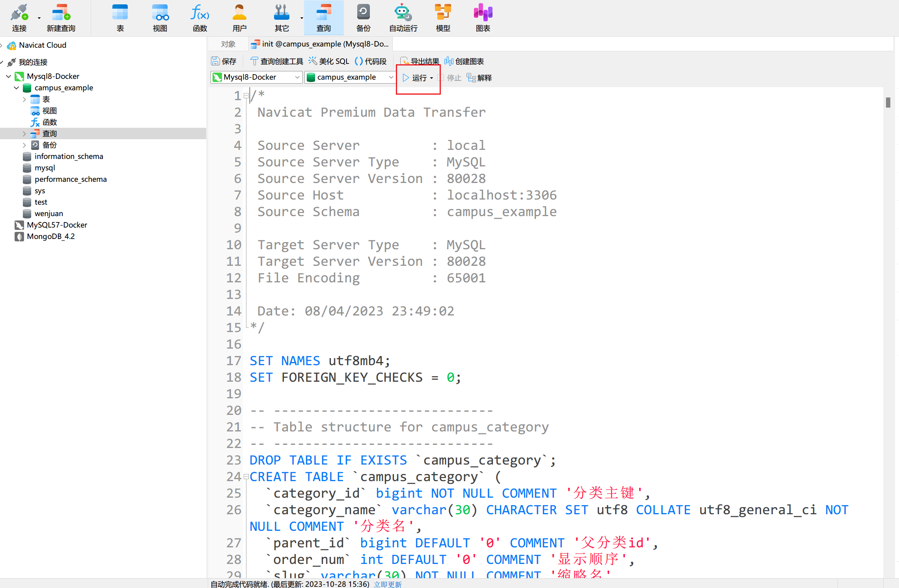Collapse the campus_example database node
Image resolution: width=899 pixels, height=588 pixels.
pyautogui.click(x=17, y=88)
